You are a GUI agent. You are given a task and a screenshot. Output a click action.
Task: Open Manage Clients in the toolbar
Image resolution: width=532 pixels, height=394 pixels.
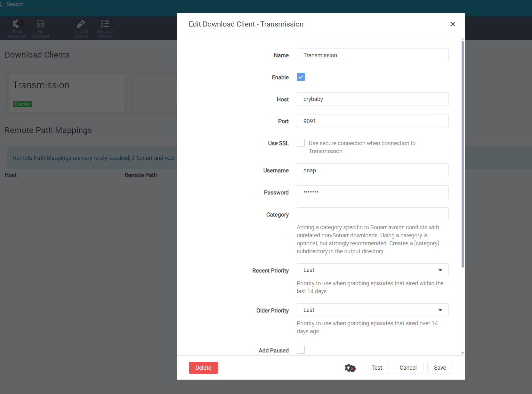click(105, 29)
